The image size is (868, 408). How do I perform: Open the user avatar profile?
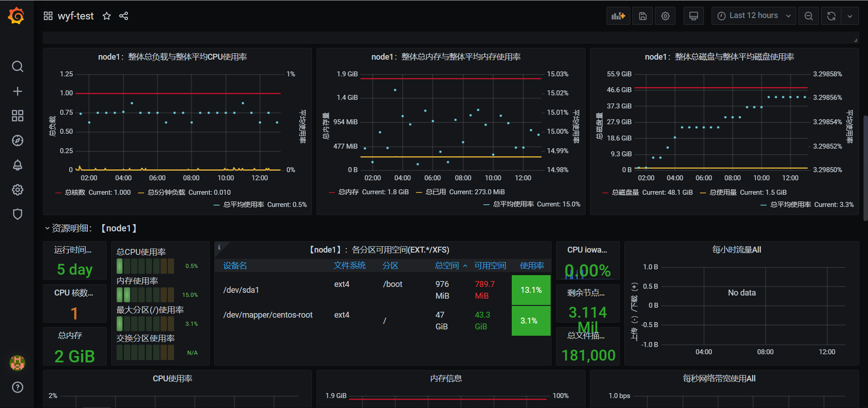pos(17,363)
